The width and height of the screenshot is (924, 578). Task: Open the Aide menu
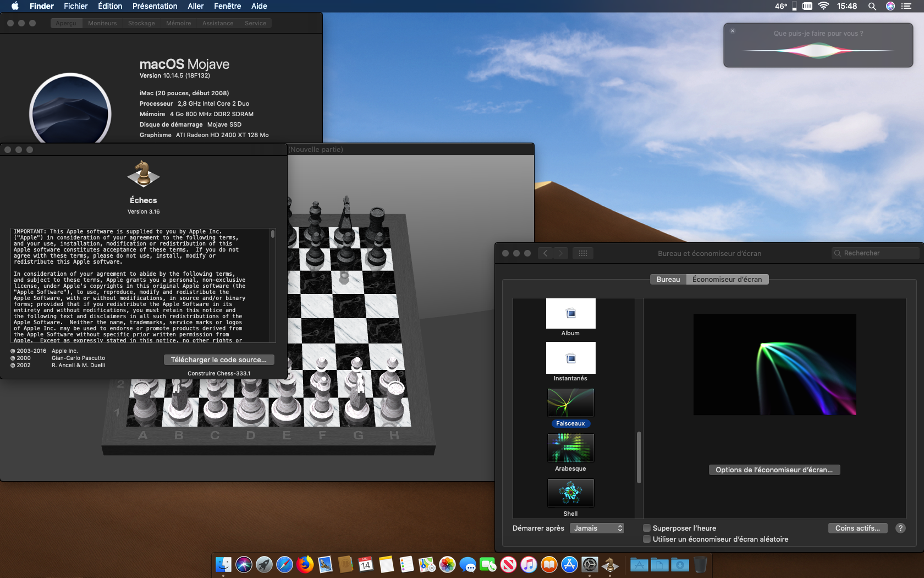coord(259,6)
